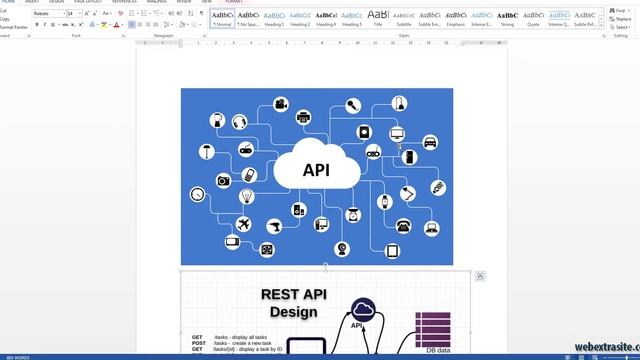Toggle Superscript formatting
Viewport: 640px width, 360px height.
point(81,25)
